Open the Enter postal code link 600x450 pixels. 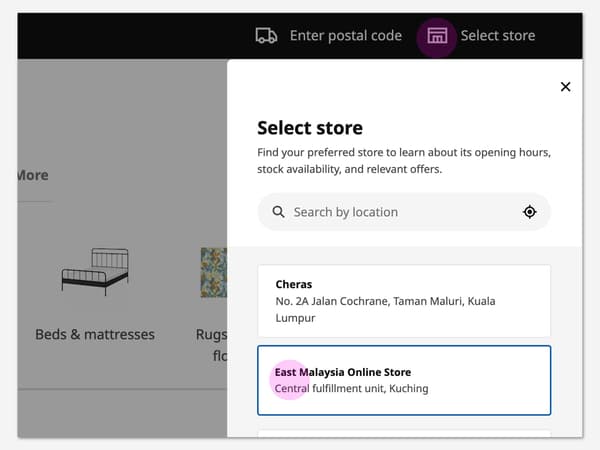click(x=346, y=36)
